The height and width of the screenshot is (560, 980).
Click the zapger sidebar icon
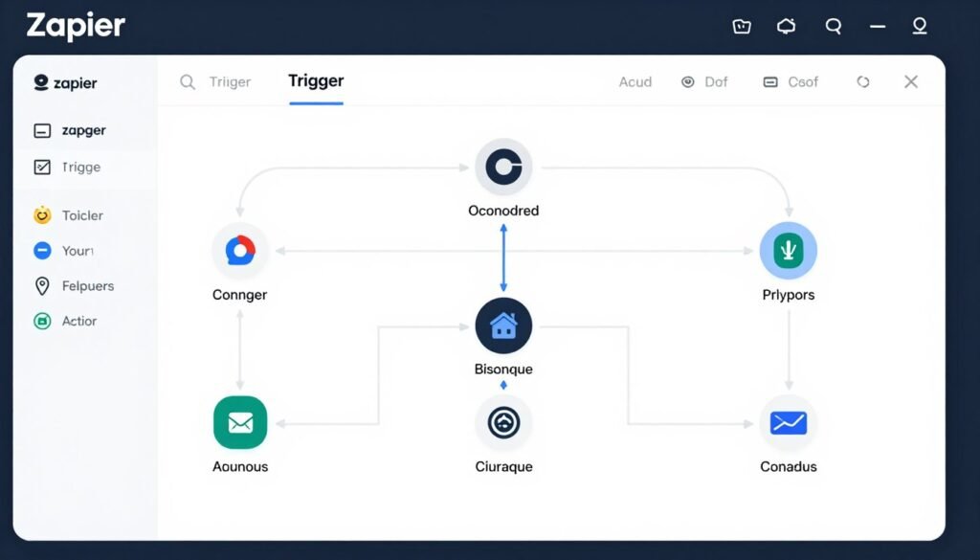click(42, 130)
